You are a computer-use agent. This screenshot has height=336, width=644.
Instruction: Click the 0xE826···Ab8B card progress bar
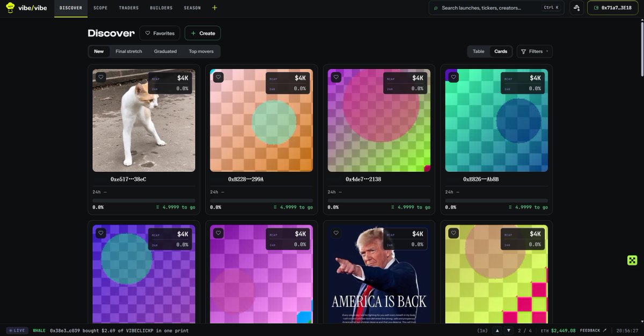(x=496, y=201)
